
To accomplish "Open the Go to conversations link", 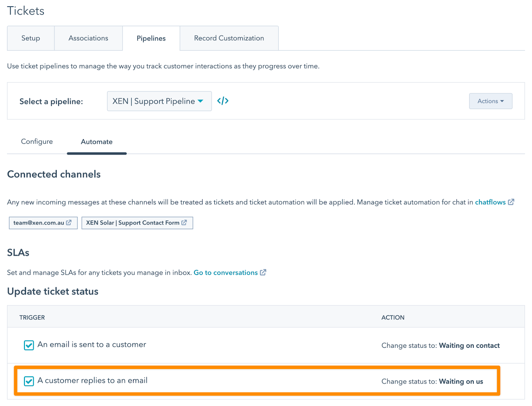I will (x=225, y=273).
